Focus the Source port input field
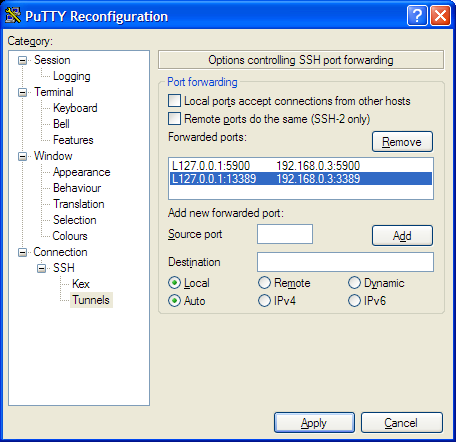The width and height of the screenshot is (456, 442). (x=285, y=234)
